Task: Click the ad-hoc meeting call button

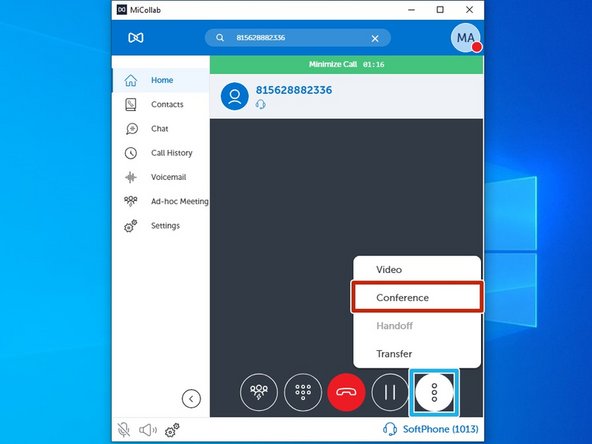Action: (259, 392)
